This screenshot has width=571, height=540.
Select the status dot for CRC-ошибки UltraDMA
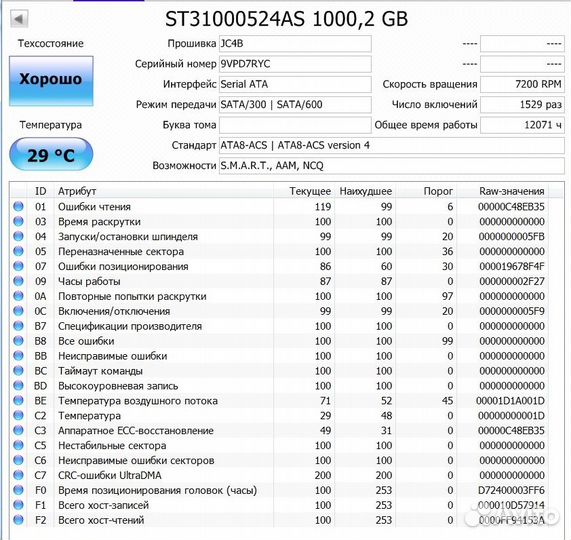[18, 475]
